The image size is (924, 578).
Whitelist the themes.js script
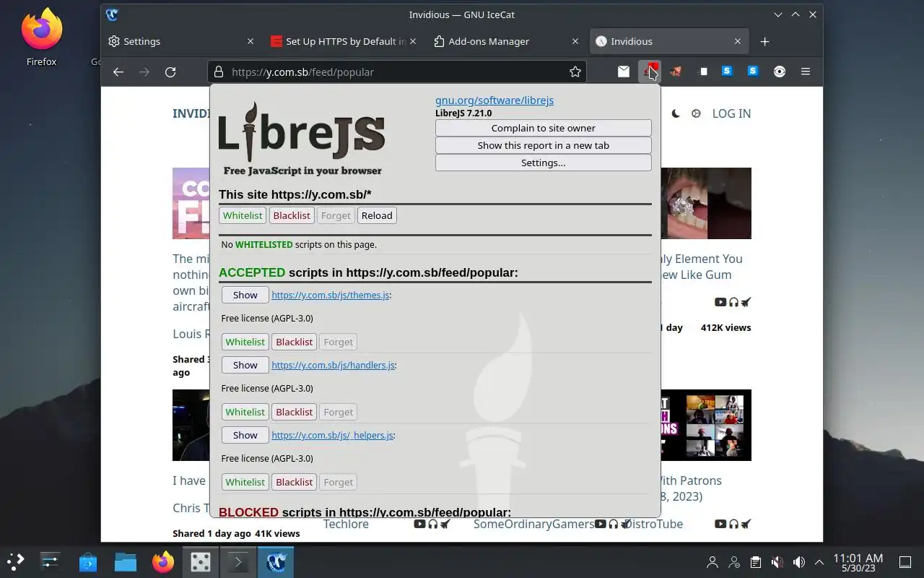coord(245,342)
